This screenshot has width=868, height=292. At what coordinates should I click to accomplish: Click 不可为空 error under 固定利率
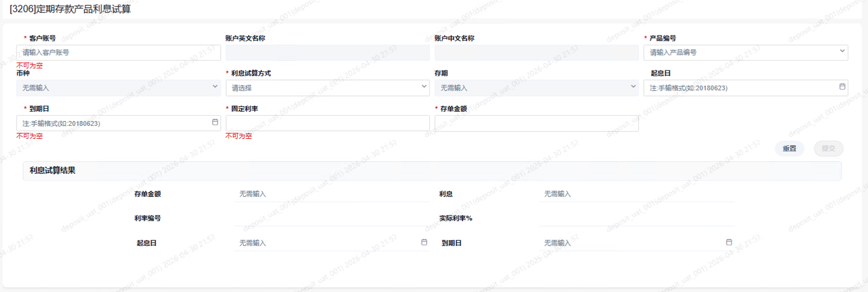[x=239, y=136]
